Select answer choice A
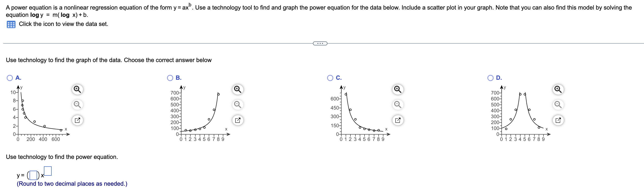This screenshot has width=644, height=195. click(10, 78)
